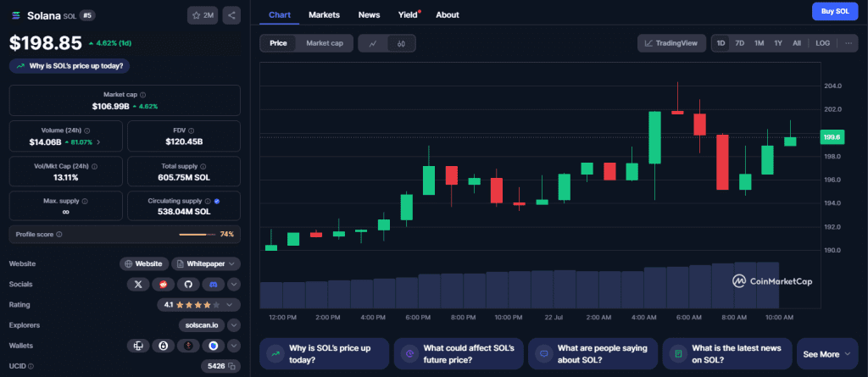Screen dimensions: 868x377
Task: Switch chart to candlestick view
Action: pos(401,43)
